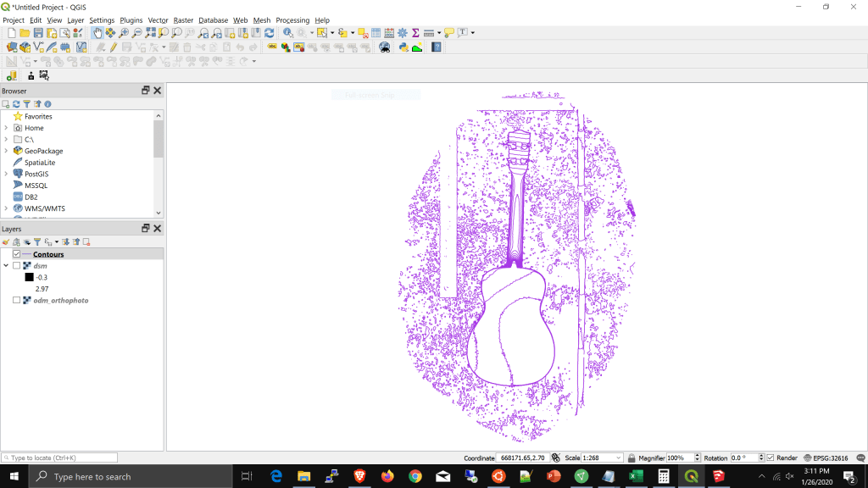Click the EPSG:32616 CRS button
Viewport: 868px width, 488px height.
[x=826, y=458]
